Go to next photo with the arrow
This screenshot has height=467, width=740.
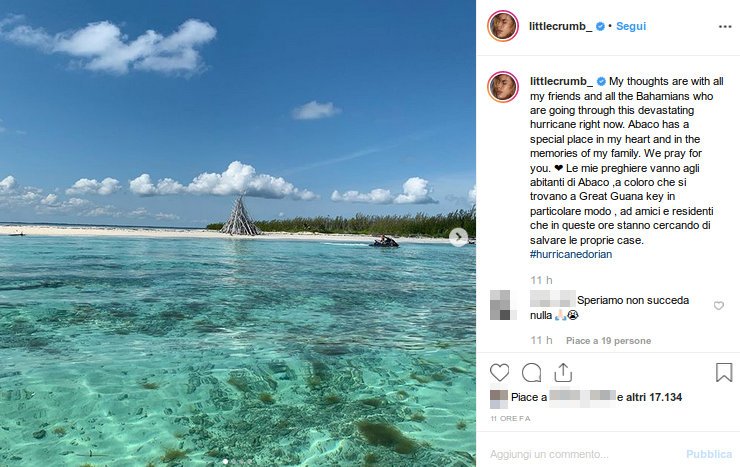458,237
